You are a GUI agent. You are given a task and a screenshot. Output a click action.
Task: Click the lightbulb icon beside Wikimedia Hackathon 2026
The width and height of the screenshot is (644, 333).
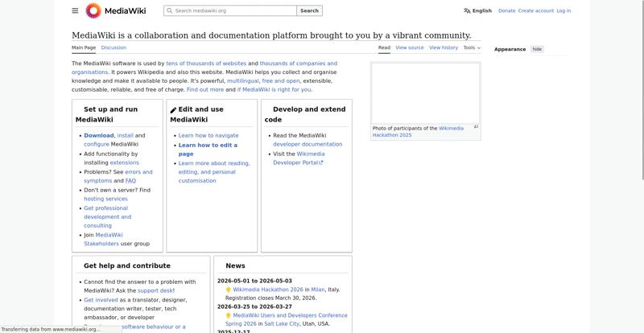[x=229, y=290]
